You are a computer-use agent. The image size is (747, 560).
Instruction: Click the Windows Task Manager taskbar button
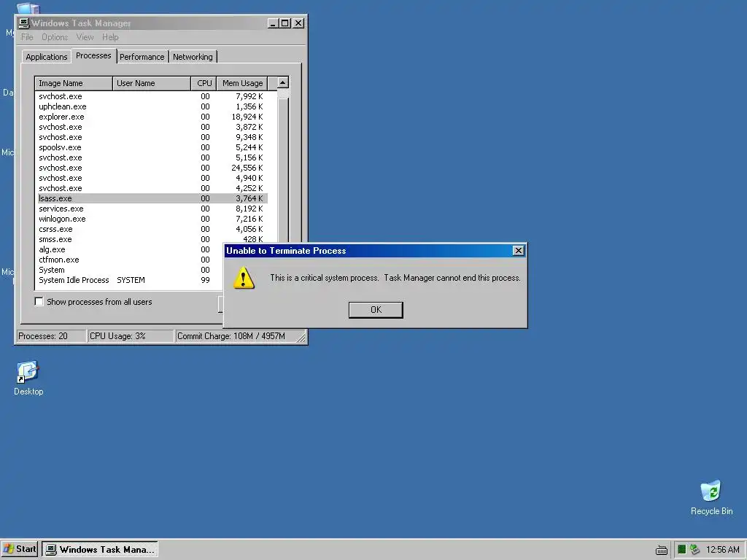click(99, 549)
